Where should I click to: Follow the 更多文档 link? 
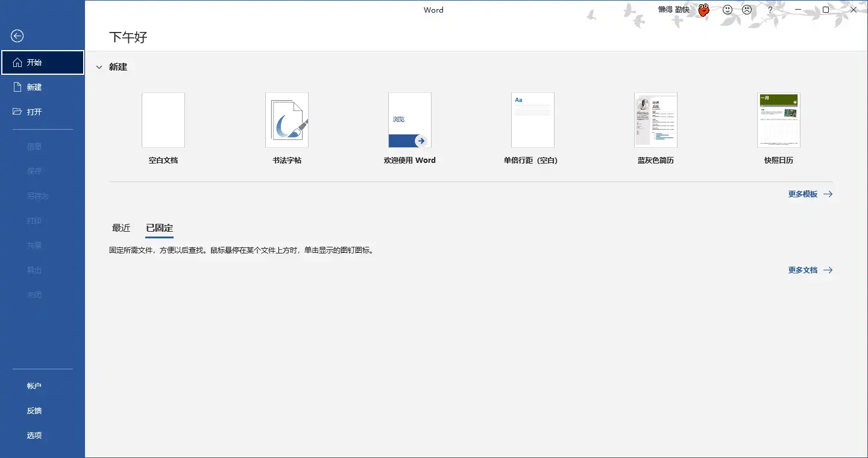click(x=810, y=270)
